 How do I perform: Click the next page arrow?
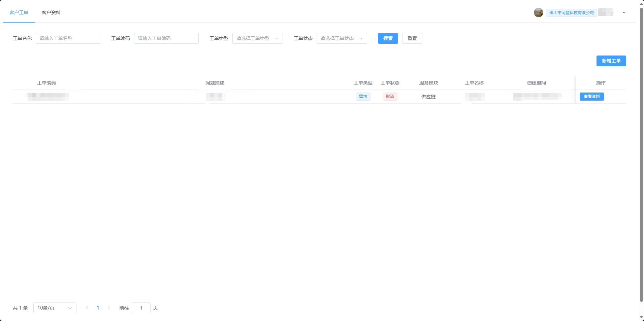(108, 308)
